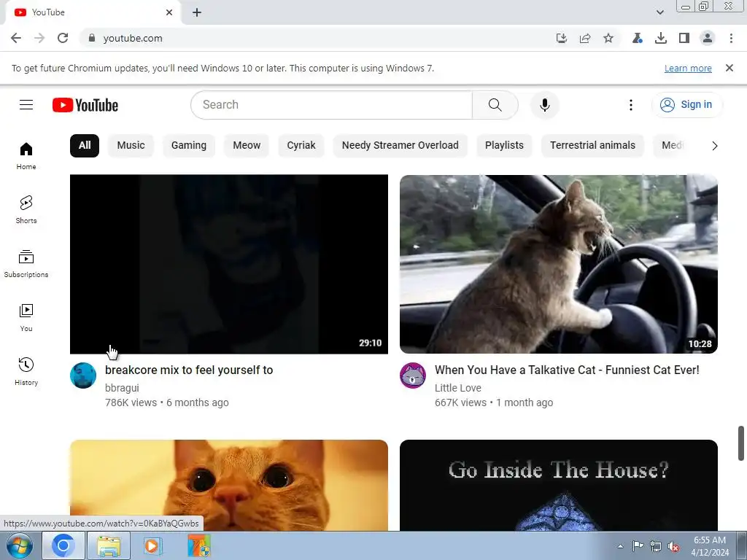This screenshot has width=747, height=560.
Task: Select the Meow filter chip
Action: (247, 145)
